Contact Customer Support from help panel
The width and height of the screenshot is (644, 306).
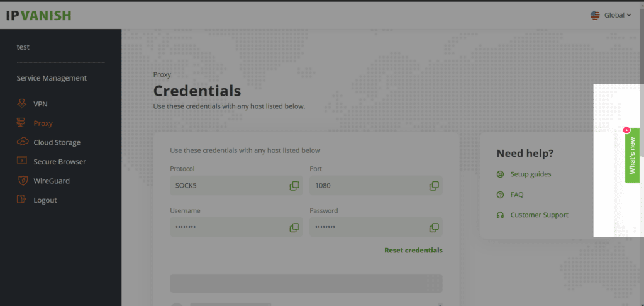coord(539,215)
